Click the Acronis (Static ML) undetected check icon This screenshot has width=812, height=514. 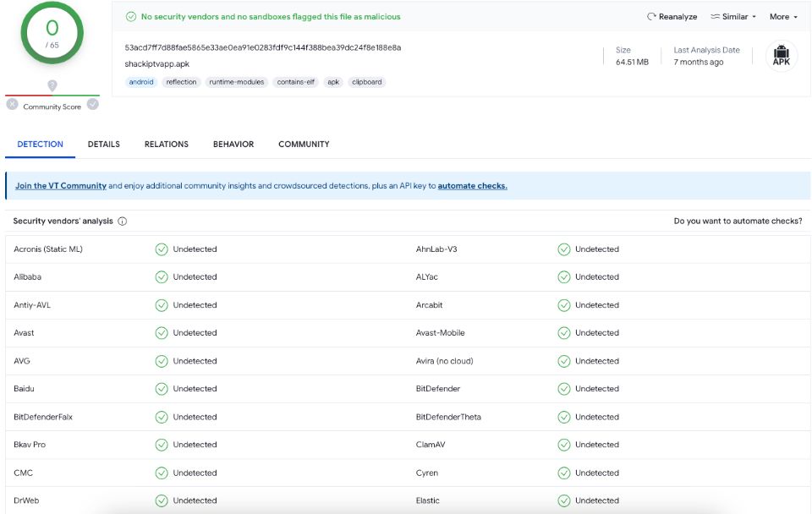(162, 249)
